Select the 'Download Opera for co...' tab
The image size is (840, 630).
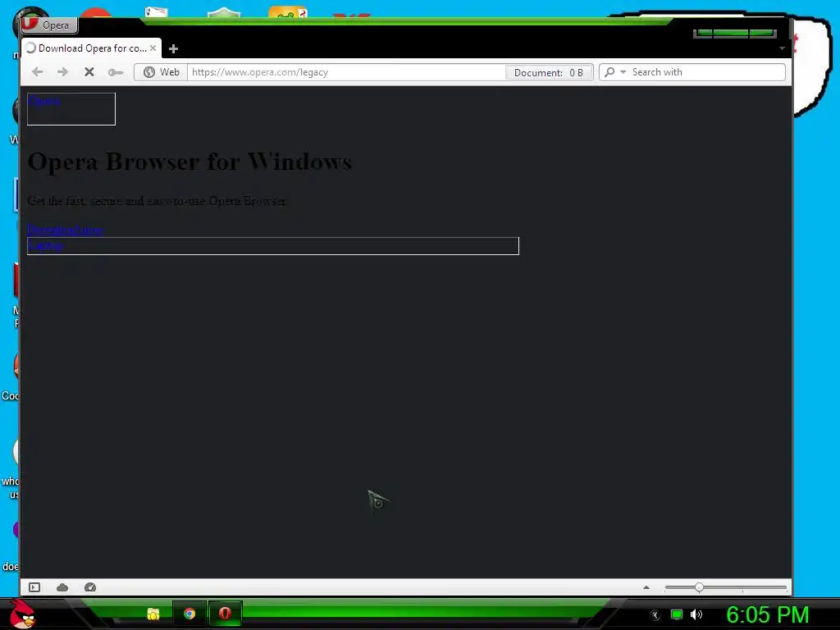coord(91,48)
